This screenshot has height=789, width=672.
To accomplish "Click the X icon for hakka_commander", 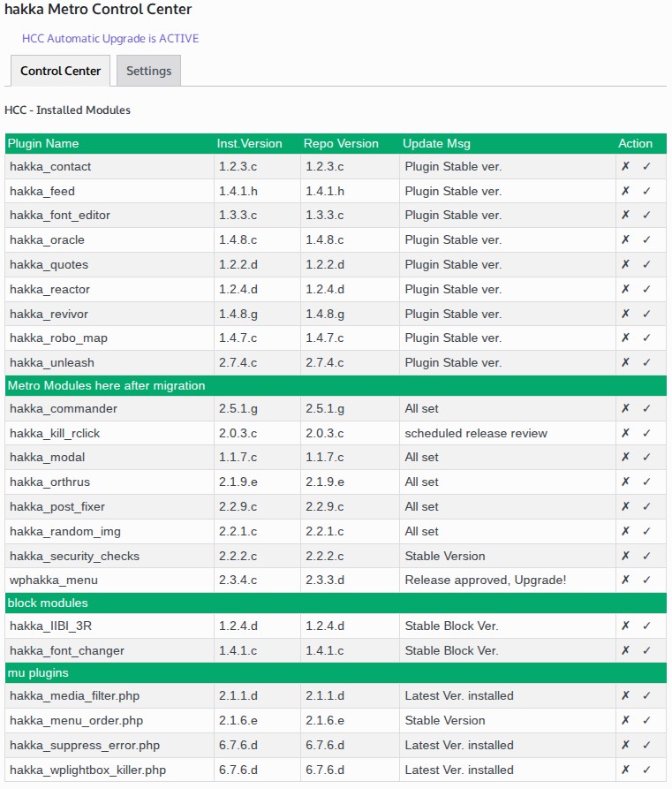I will click(625, 408).
